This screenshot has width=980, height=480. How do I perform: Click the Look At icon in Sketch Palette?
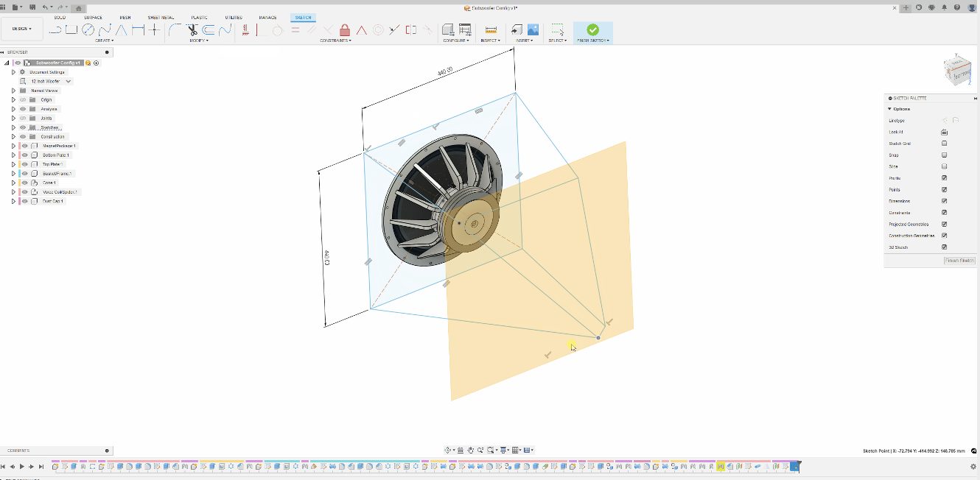[x=944, y=132]
